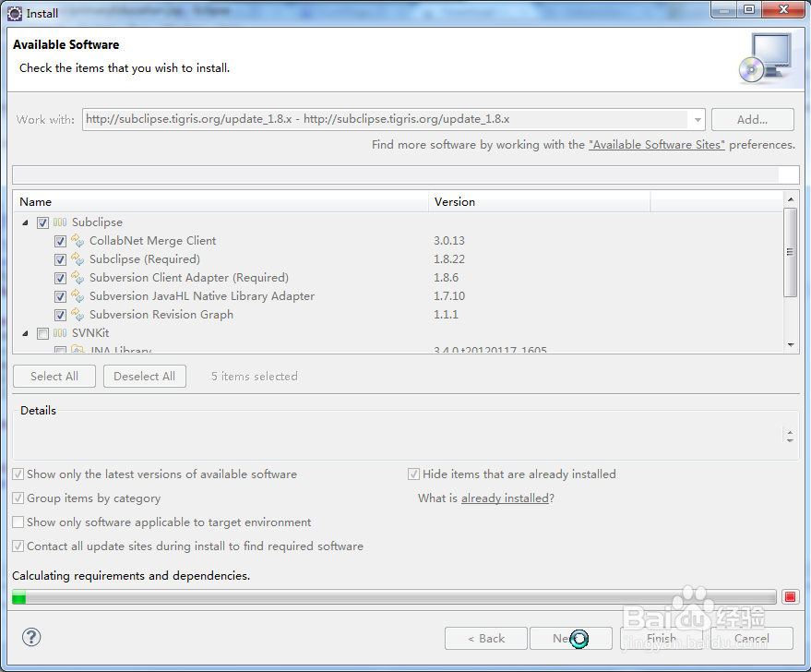Click the Details scroll down stepper arrow
811x672 pixels.
[x=790, y=440]
